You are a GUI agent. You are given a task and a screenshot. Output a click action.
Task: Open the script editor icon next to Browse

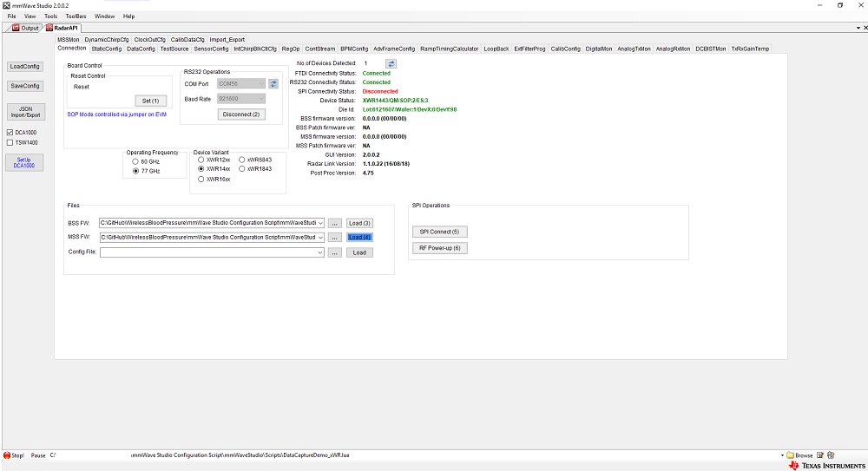[820, 455]
